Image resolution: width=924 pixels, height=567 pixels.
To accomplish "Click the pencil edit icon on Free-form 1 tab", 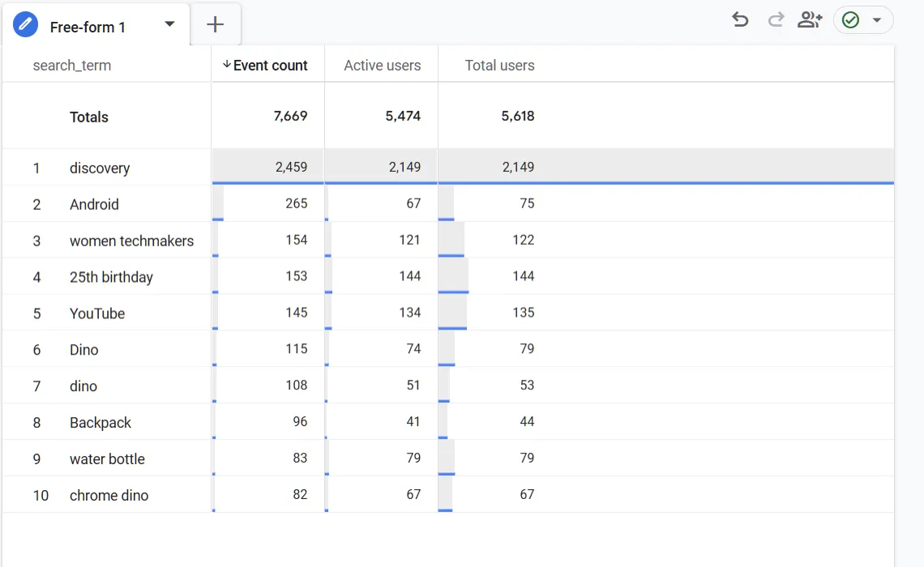I will click(x=26, y=25).
